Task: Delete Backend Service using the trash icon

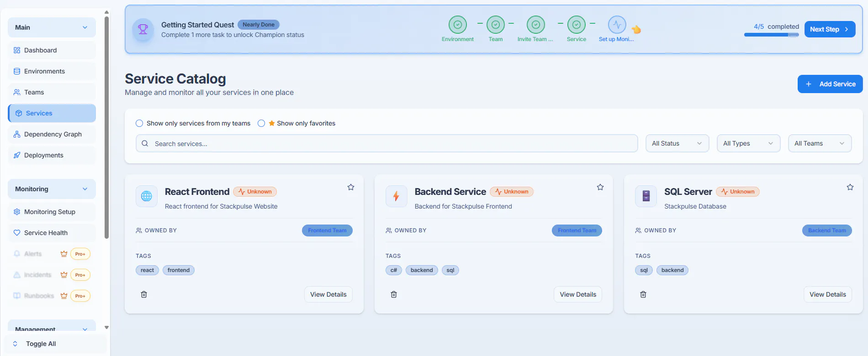Action: tap(394, 294)
